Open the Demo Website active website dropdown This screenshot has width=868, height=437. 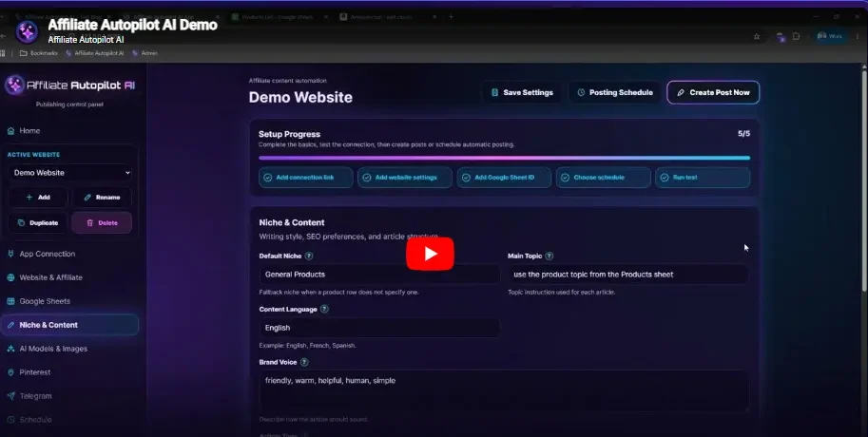click(x=70, y=173)
